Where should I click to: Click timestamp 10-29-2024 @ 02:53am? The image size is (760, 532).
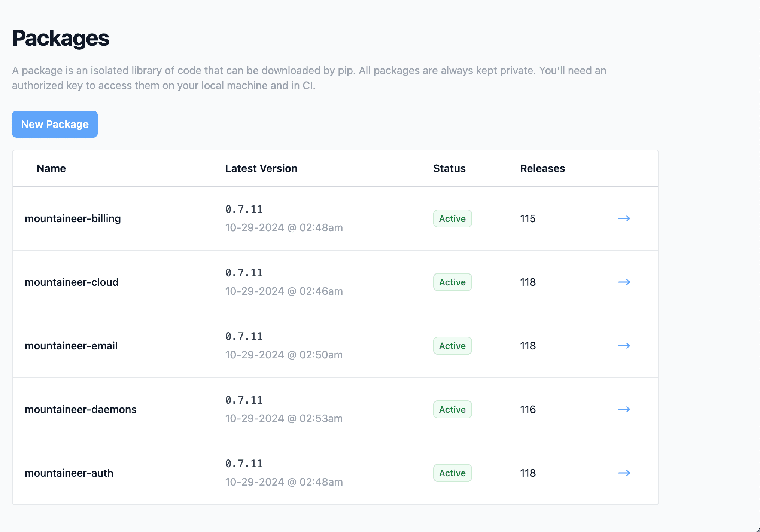click(284, 418)
